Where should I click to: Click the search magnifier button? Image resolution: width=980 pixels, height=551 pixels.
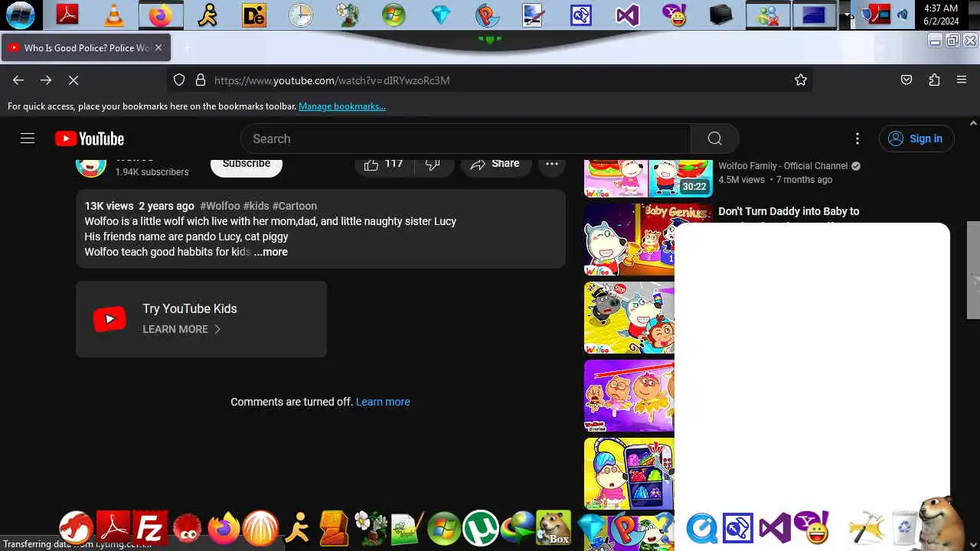(x=715, y=139)
